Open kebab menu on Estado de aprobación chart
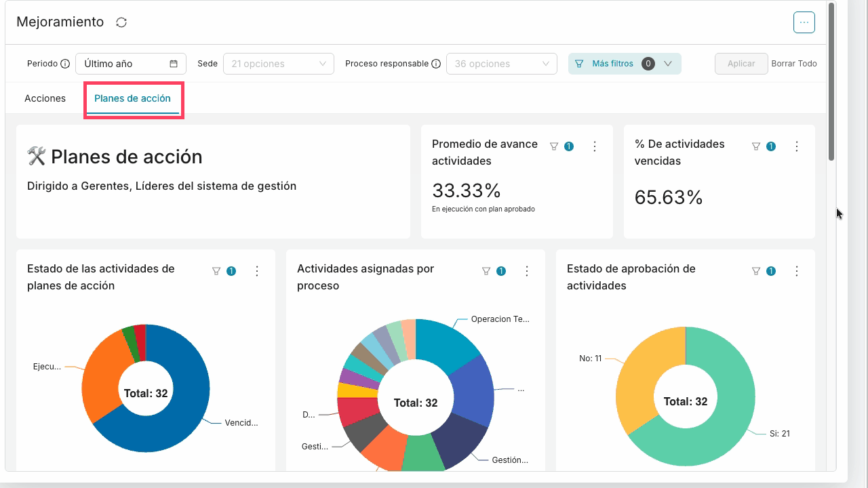Screen dimensions: 868x488 (x=797, y=271)
